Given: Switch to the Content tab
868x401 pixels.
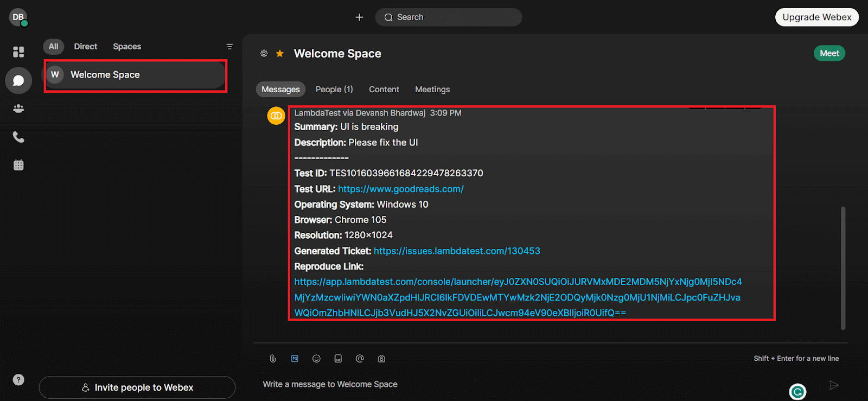Looking at the screenshot, I should 384,90.
